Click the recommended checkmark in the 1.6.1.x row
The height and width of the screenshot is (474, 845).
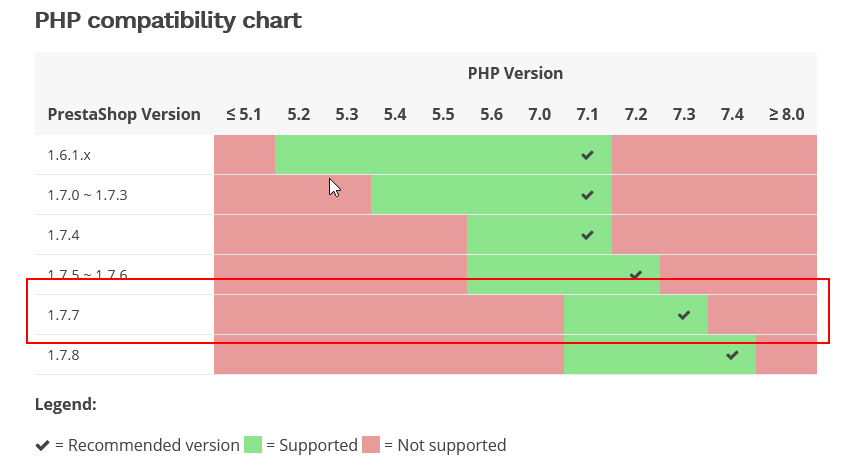(587, 155)
